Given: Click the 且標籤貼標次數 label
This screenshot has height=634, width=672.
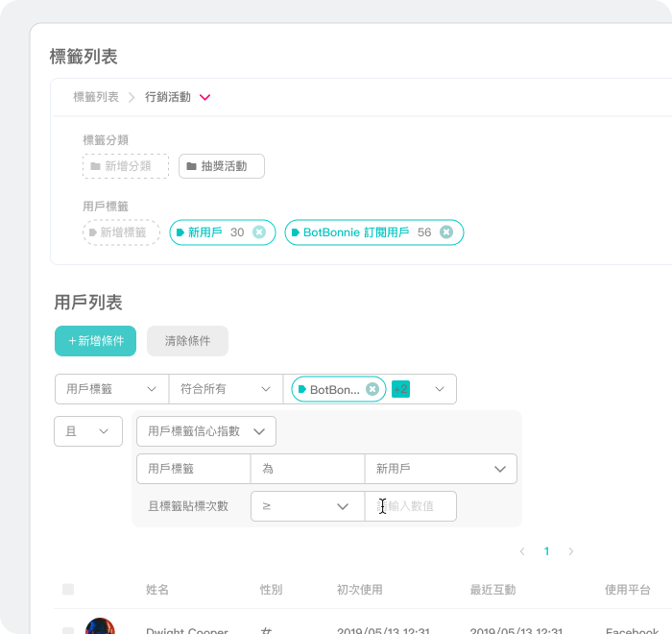Looking at the screenshot, I should [x=188, y=506].
